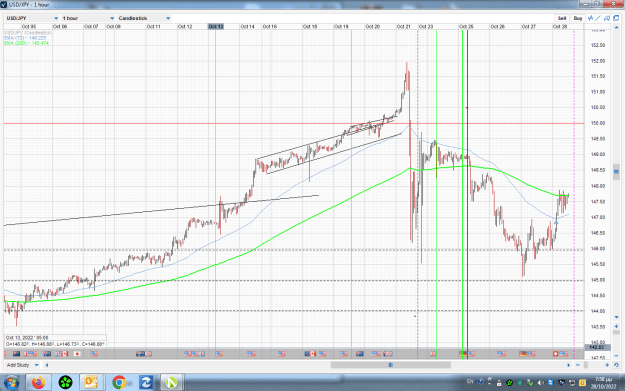Click the horizontal time scrollbar thumb
625x391 pixels.
(x=391, y=365)
